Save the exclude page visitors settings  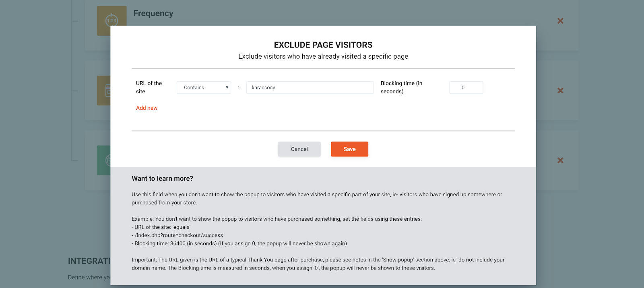coord(349,149)
